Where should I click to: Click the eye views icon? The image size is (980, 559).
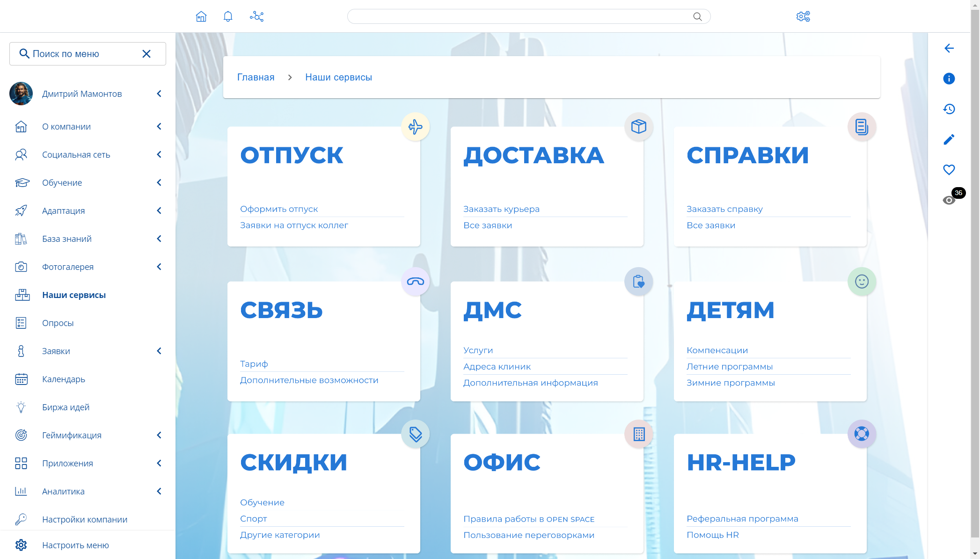(x=949, y=200)
